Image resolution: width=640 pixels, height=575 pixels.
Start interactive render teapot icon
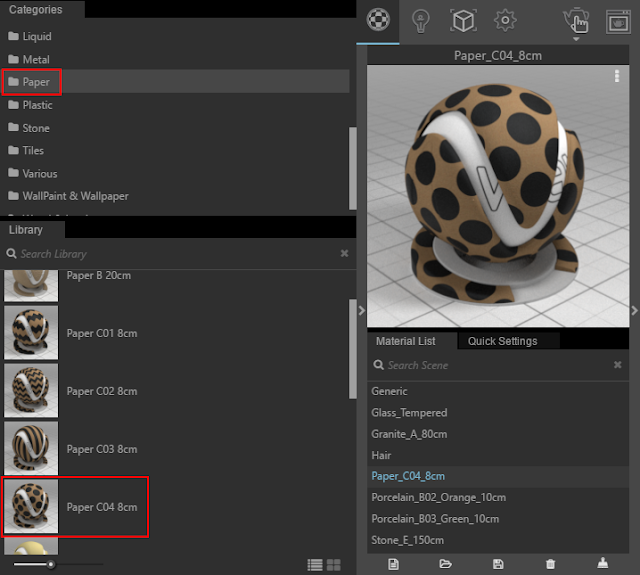pyautogui.click(x=576, y=20)
